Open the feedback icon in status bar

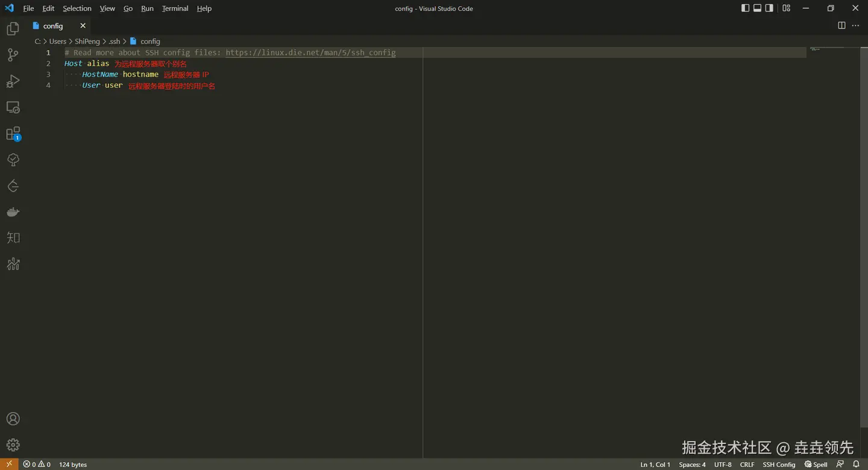(x=840, y=464)
